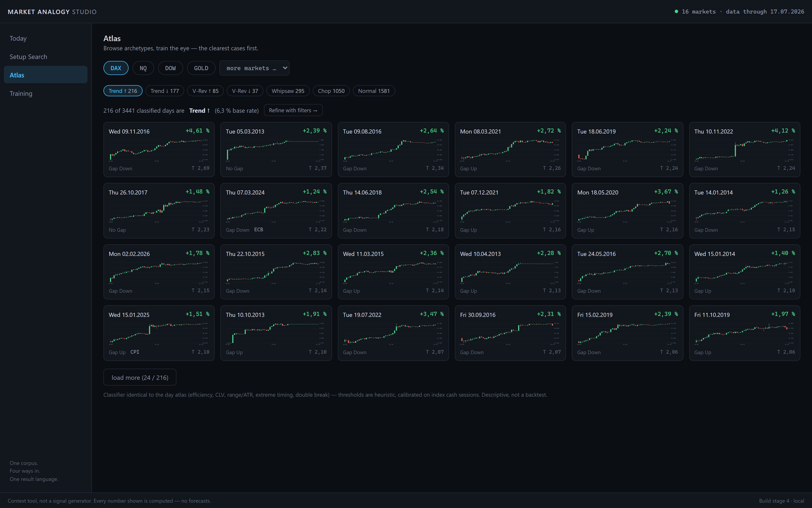Filter by Chop 1050 archetype
Screen dimensions: 812x508
point(331,91)
